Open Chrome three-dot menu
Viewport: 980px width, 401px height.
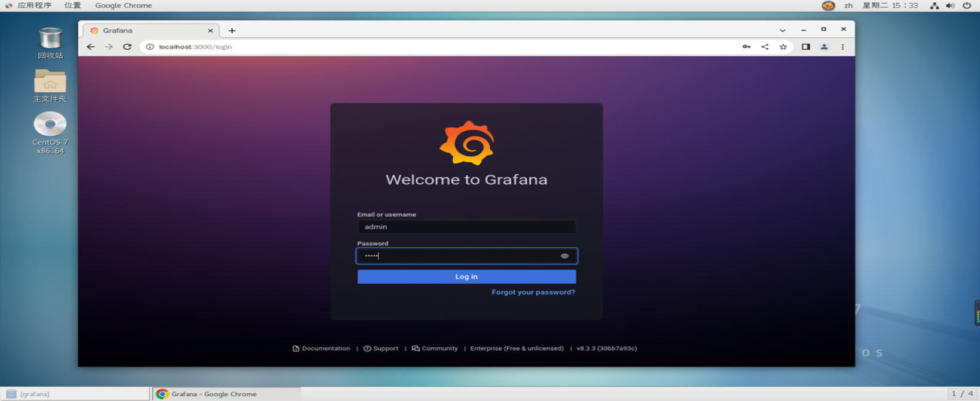point(842,47)
